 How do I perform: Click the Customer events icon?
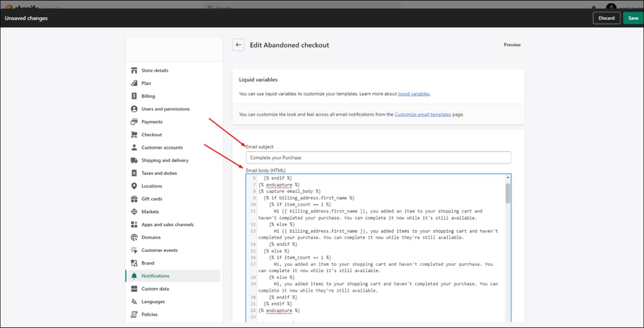tap(134, 250)
